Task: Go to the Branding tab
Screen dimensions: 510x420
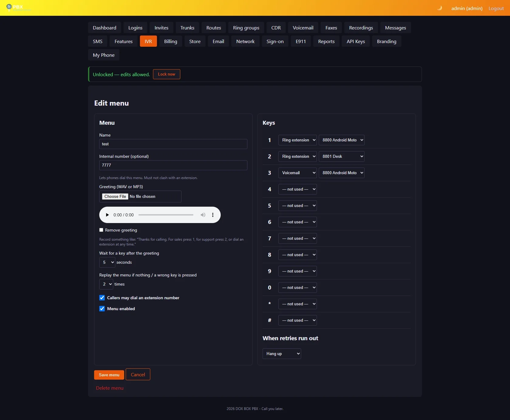Action: 386,41
